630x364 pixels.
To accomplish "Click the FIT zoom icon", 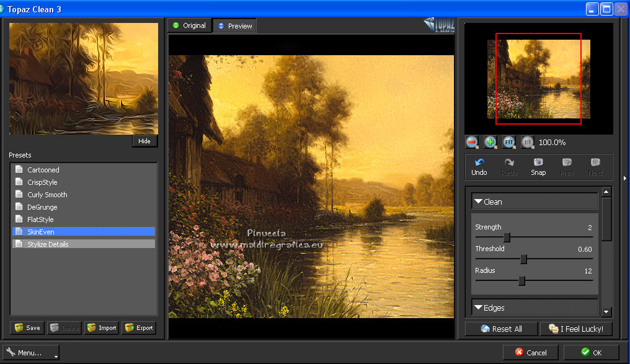I will point(509,142).
